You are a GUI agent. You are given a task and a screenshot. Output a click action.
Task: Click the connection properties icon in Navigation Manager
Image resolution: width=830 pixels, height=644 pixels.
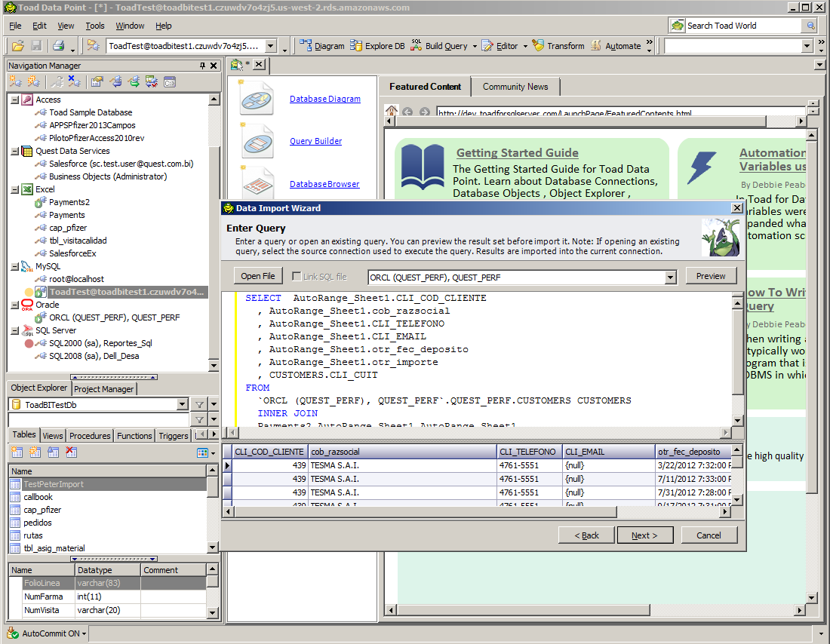[97, 82]
